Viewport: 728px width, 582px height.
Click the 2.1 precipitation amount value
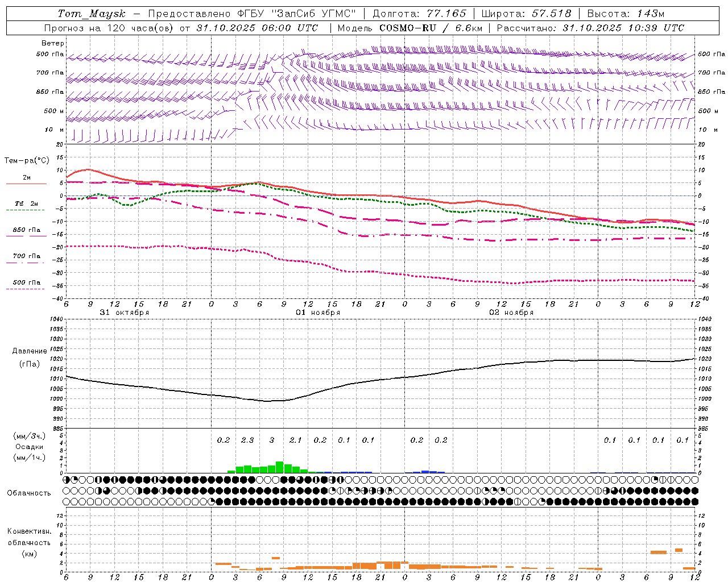(296, 440)
